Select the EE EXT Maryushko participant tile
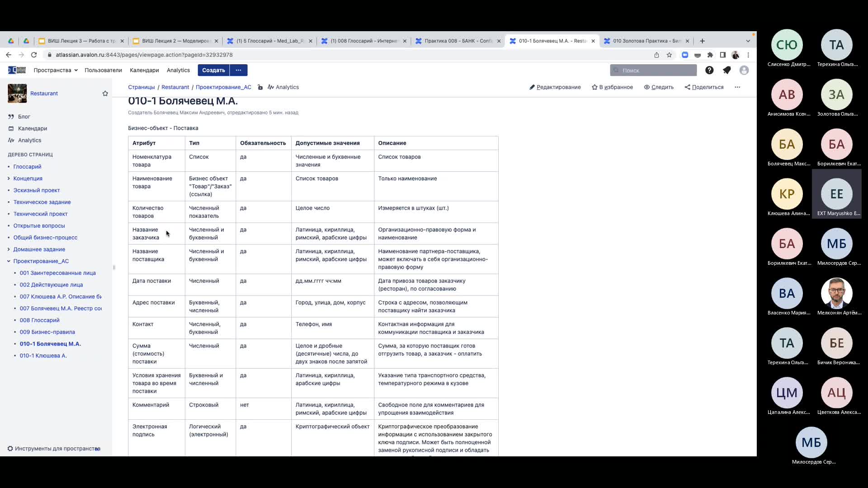 tap(836, 194)
